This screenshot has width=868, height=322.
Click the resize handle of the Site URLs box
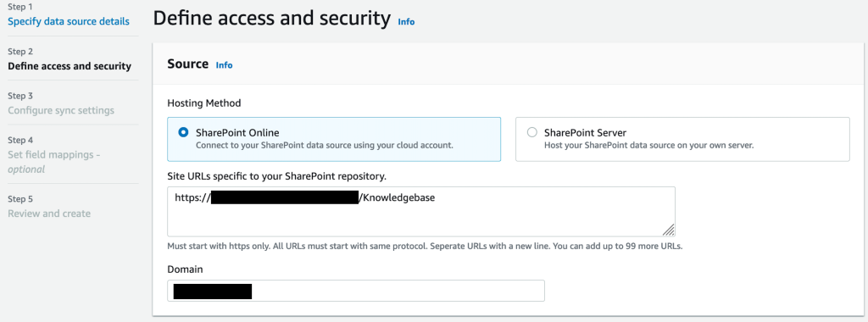(669, 230)
